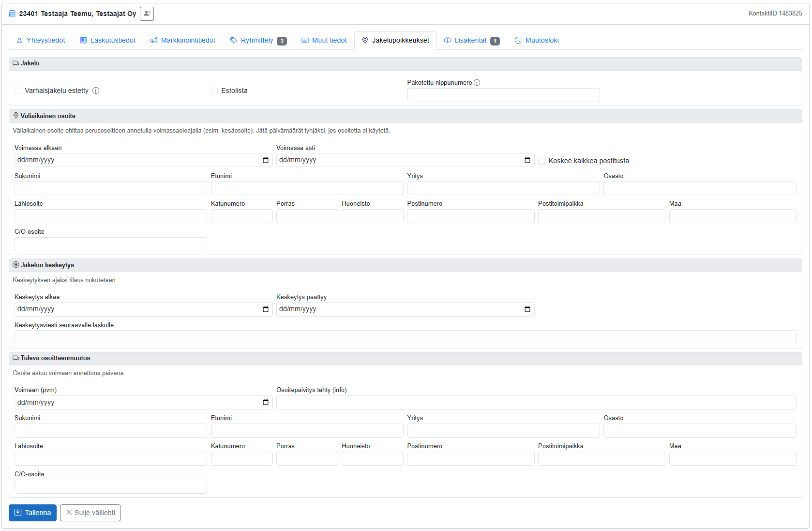Open the calendar picker for Keskeytys päättyy
Screen dimensions: 812x531
[527, 309]
